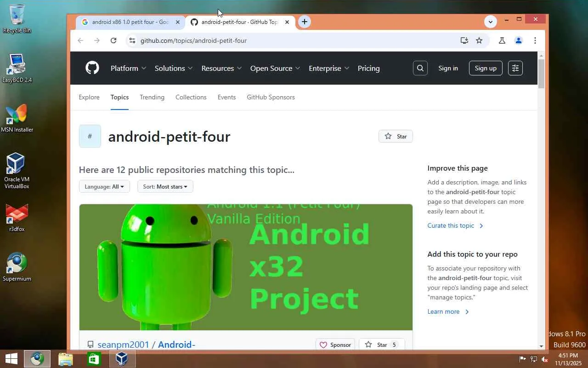Click the install app icon in address bar
Viewport: 588px width, 368px height.
(464, 40)
